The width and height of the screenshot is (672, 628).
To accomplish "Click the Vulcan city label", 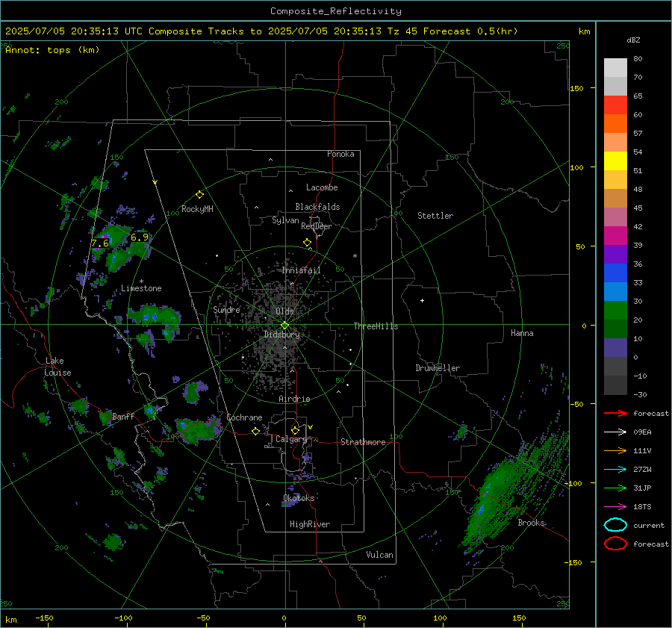I will (380, 555).
